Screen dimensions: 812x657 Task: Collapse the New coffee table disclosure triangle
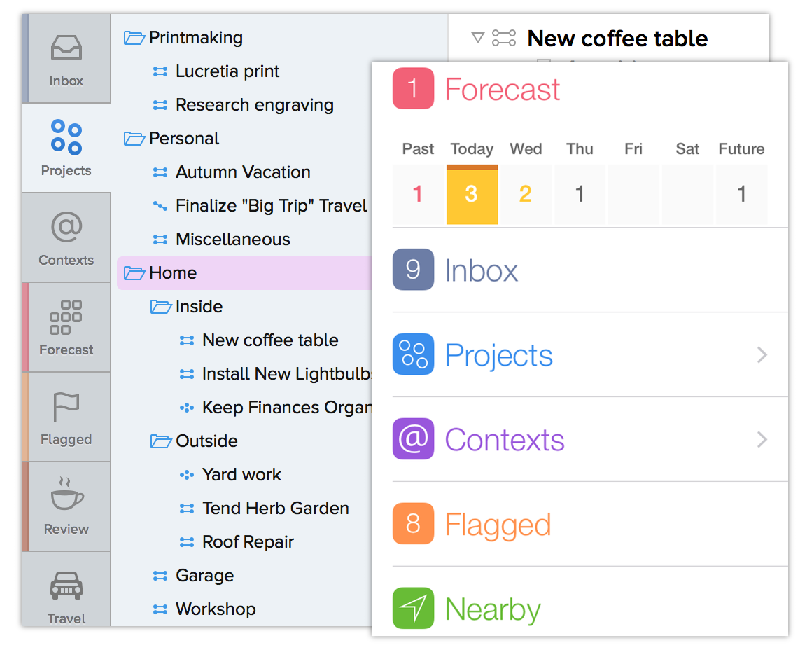(477, 38)
